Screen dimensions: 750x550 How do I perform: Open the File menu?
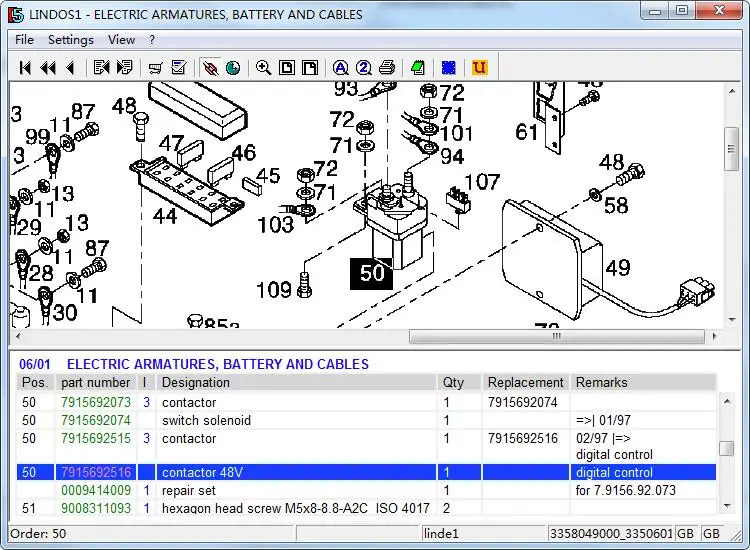tap(24, 40)
